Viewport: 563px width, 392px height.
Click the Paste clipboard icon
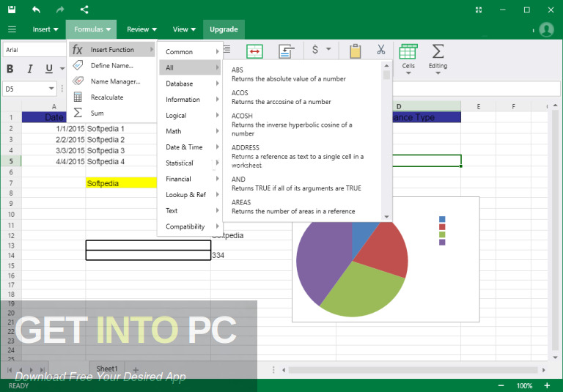tap(355, 51)
